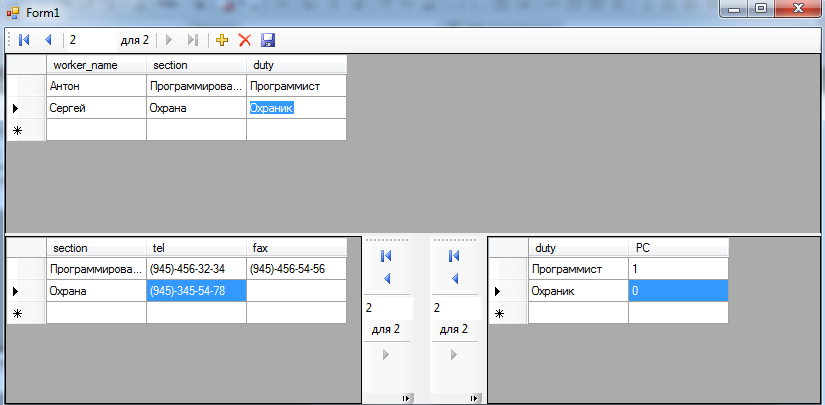
Task: Move next in left vertical navigator
Action: click(386, 355)
